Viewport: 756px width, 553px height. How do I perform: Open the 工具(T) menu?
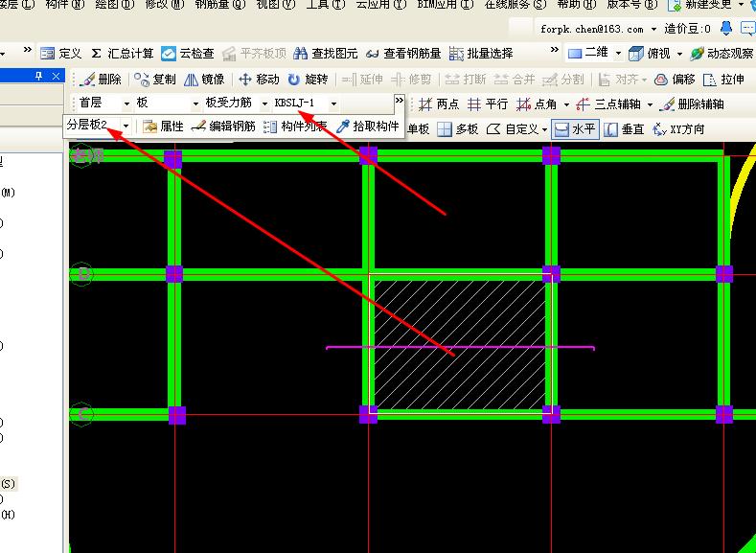point(326,5)
